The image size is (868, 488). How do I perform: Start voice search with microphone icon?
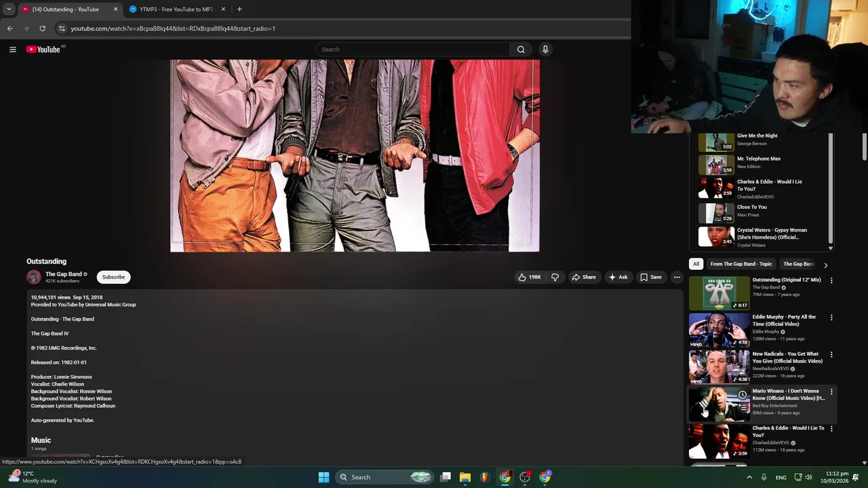pos(545,49)
